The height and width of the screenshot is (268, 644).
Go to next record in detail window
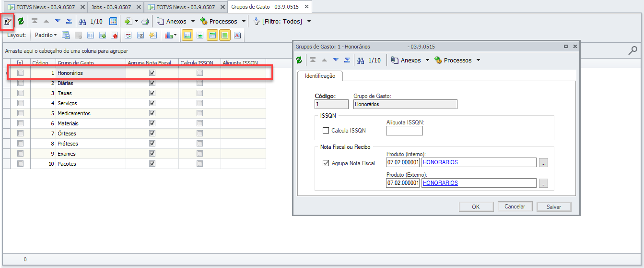click(336, 60)
